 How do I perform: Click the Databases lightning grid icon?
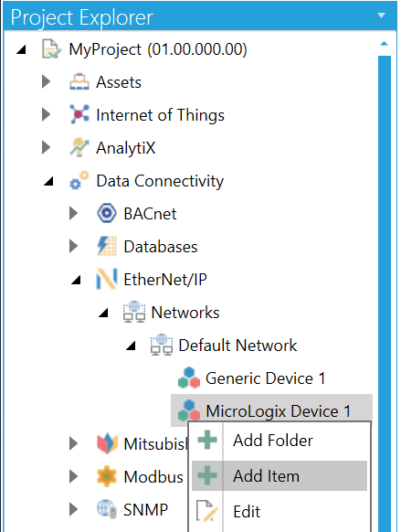[107, 246]
